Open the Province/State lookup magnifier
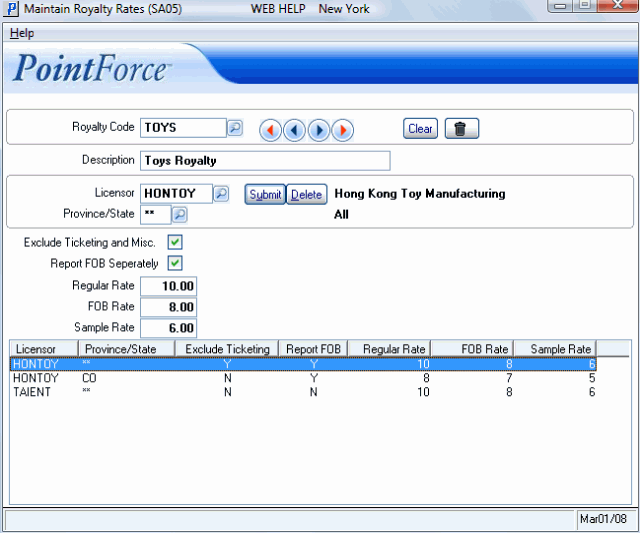The image size is (640, 533). (x=180, y=215)
